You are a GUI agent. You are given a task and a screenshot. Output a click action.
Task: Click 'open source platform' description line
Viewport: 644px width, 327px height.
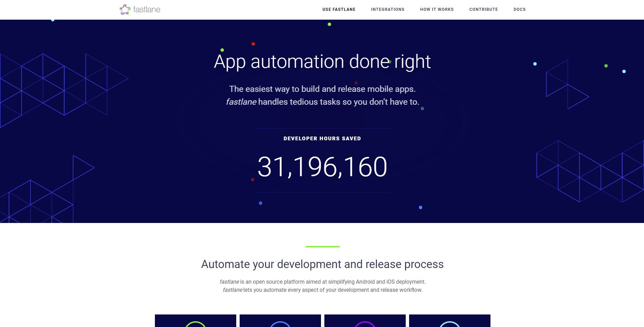(322, 282)
